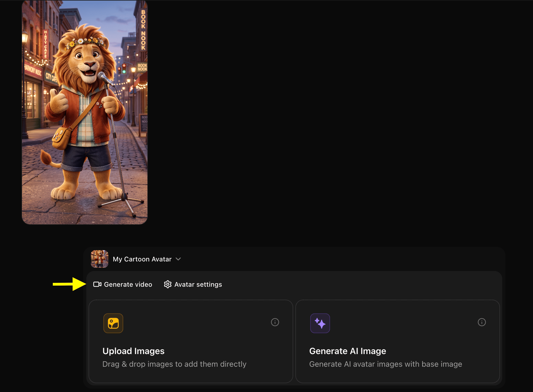
Task: Click the purple sparkle Generate AI Image icon
Action: tap(320, 323)
